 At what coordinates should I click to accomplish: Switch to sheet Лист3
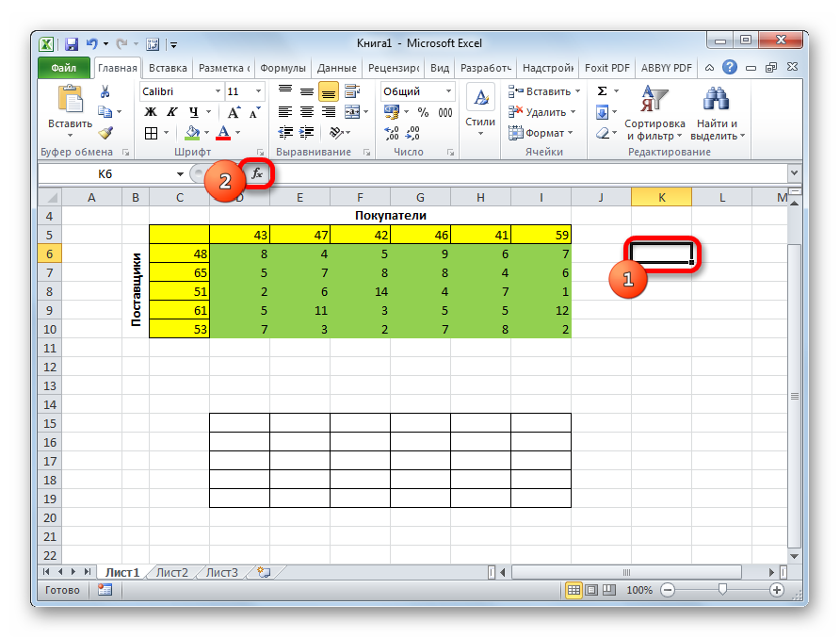click(222, 573)
